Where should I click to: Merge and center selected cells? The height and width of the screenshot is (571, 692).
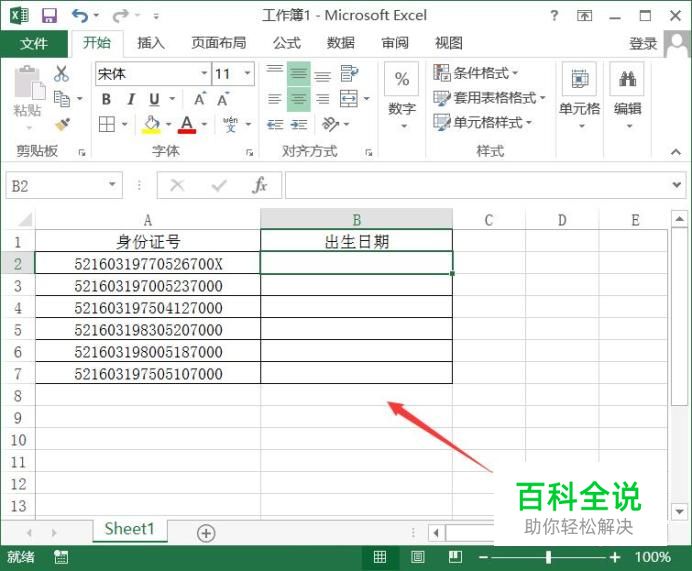pos(349,99)
